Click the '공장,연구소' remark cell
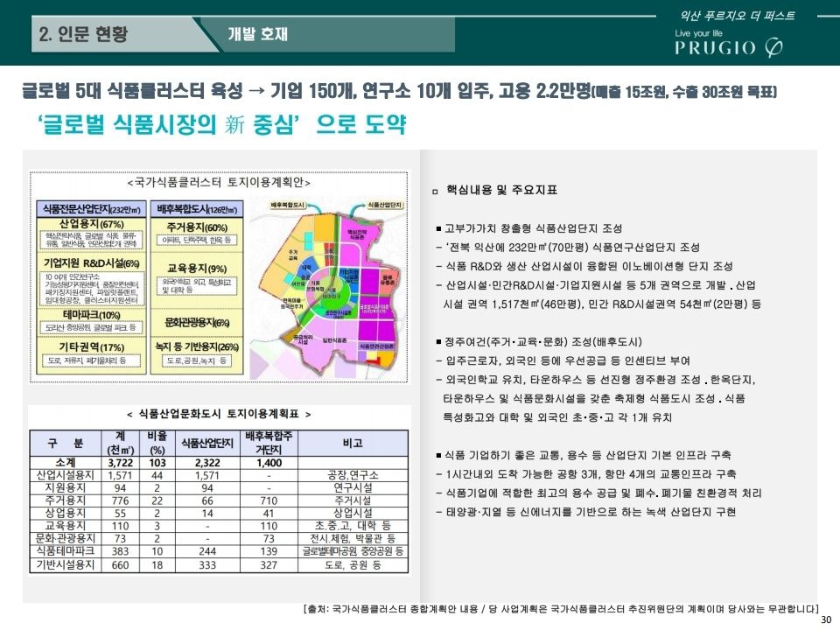 tap(353, 475)
